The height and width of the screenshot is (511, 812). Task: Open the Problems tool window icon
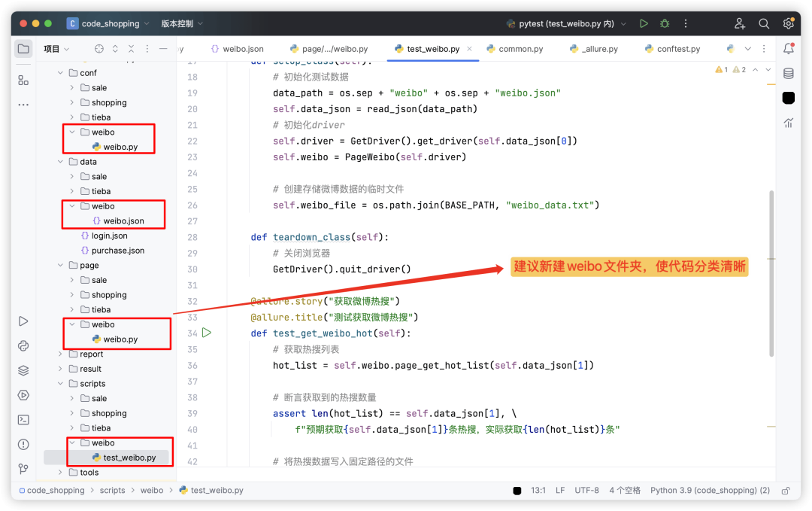(x=23, y=445)
